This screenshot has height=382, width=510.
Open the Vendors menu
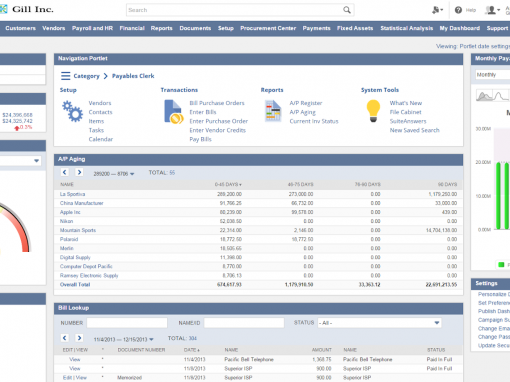pyautogui.click(x=54, y=28)
